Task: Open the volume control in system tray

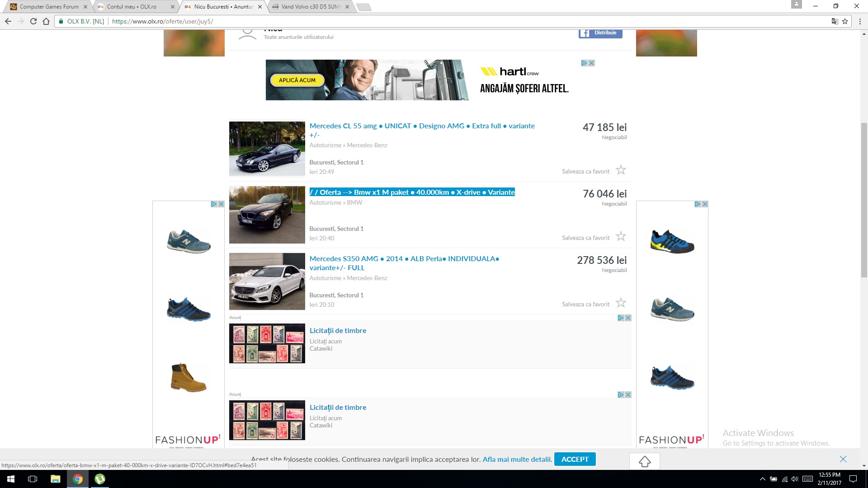Action: pyautogui.click(x=795, y=479)
